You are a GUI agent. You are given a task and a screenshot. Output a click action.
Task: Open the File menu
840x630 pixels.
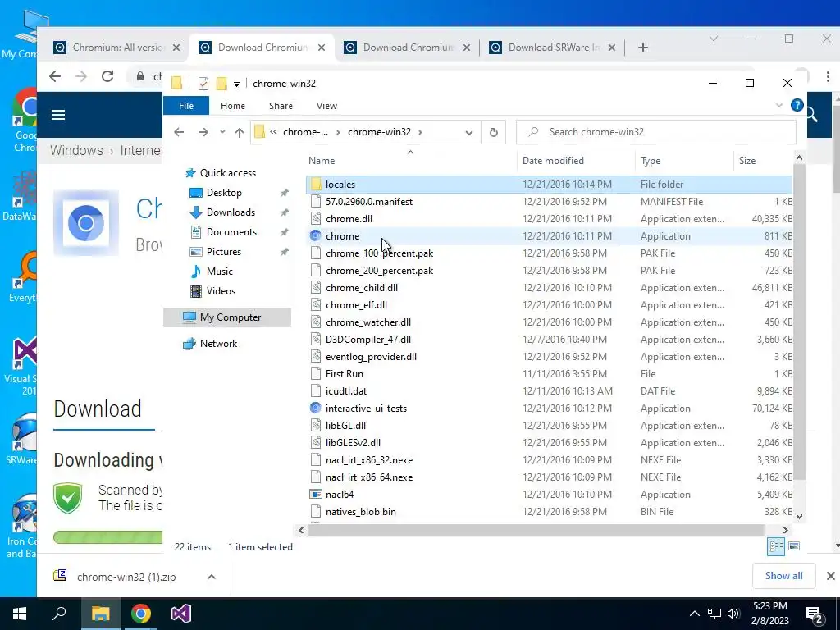pos(186,106)
